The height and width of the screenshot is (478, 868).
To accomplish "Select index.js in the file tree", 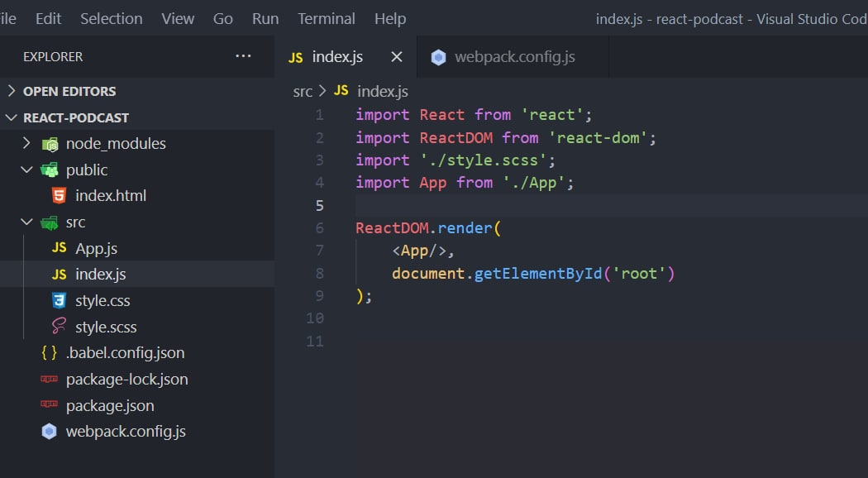I will [x=101, y=275].
